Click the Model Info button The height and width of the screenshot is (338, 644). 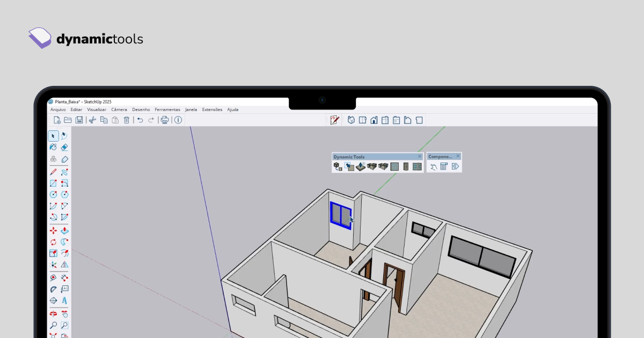pyautogui.click(x=178, y=120)
